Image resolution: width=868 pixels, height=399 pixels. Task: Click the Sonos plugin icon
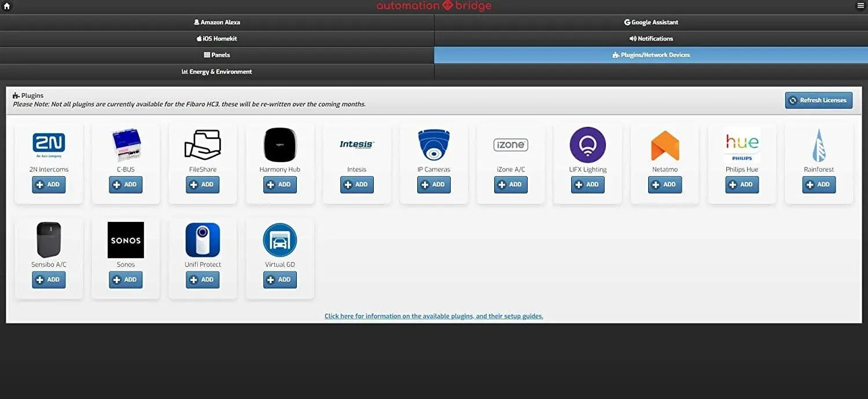click(126, 240)
